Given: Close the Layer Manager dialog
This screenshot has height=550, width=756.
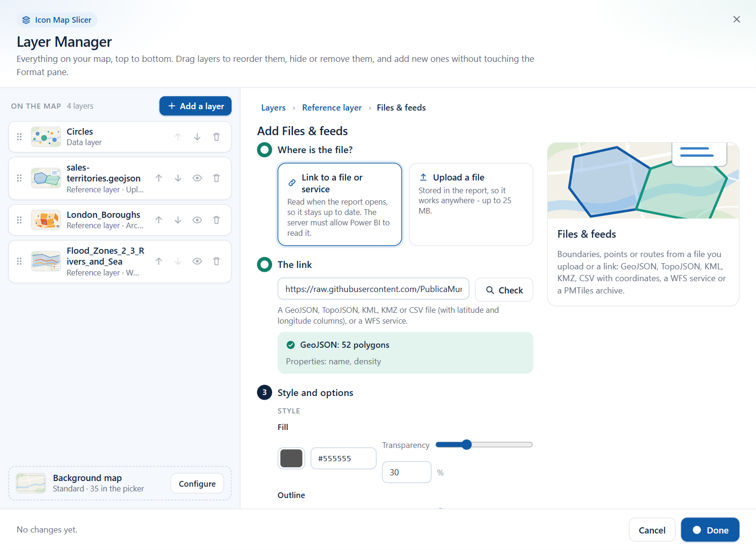Looking at the screenshot, I should 737,19.
